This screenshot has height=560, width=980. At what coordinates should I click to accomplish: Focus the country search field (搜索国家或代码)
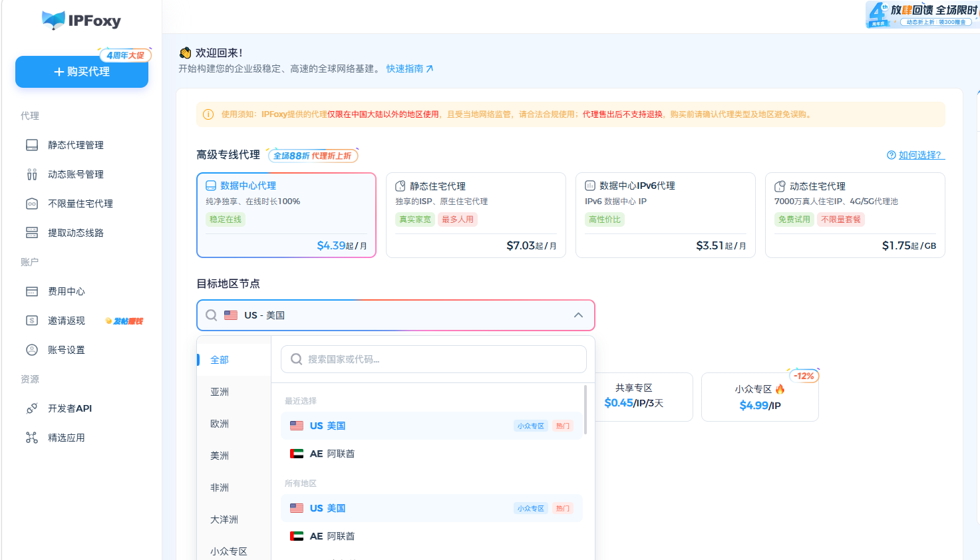click(434, 359)
